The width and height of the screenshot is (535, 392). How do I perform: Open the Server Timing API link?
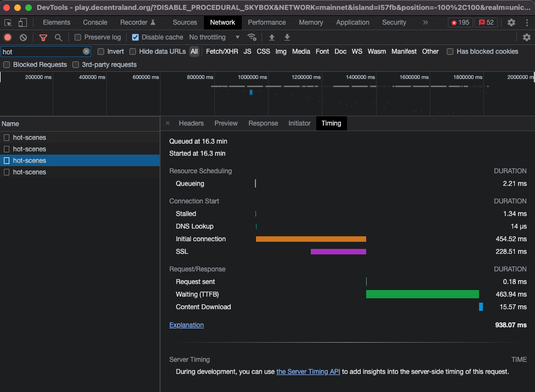(x=308, y=372)
